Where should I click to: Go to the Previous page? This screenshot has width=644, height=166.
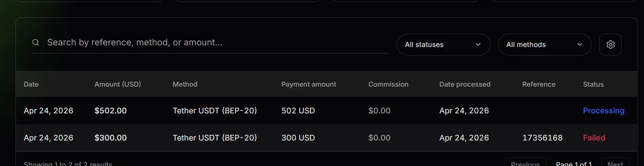point(525,163)
